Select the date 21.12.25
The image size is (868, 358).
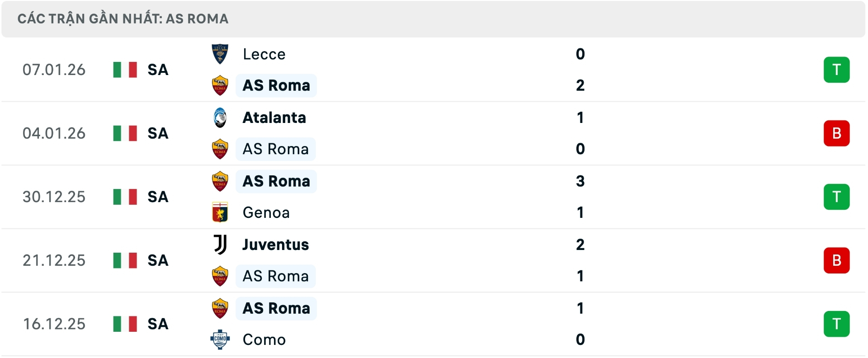click(x=54, y=260)
